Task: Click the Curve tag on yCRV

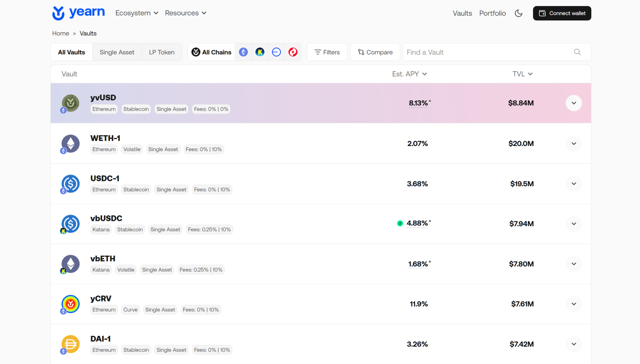Action: pos(130,310)
